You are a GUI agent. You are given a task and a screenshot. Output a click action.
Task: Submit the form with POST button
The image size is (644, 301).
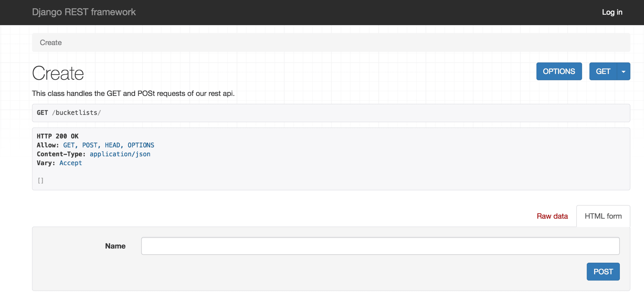click(x=603, y=272)
